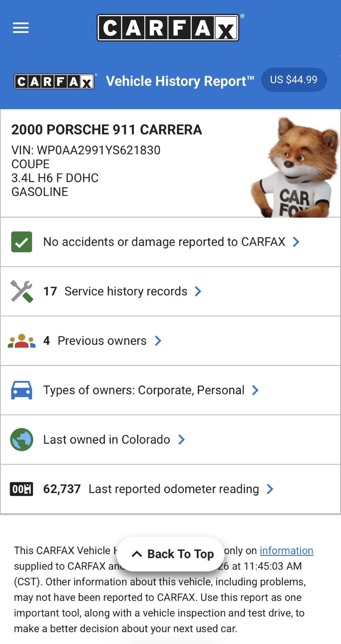Click the small CARFAX report logo
341x644 pixels.
[54, 82]
